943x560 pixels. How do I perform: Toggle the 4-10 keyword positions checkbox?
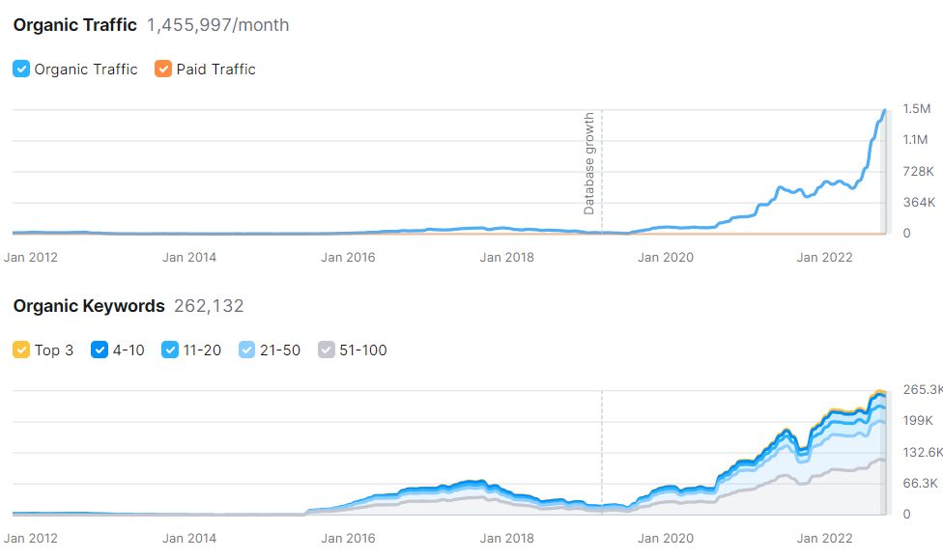tap(100, 350)
